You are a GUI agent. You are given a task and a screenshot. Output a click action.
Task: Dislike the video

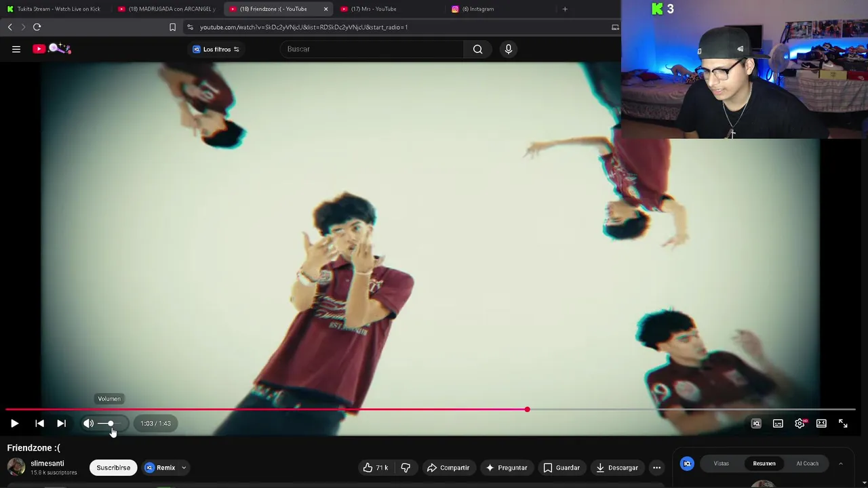406,468
